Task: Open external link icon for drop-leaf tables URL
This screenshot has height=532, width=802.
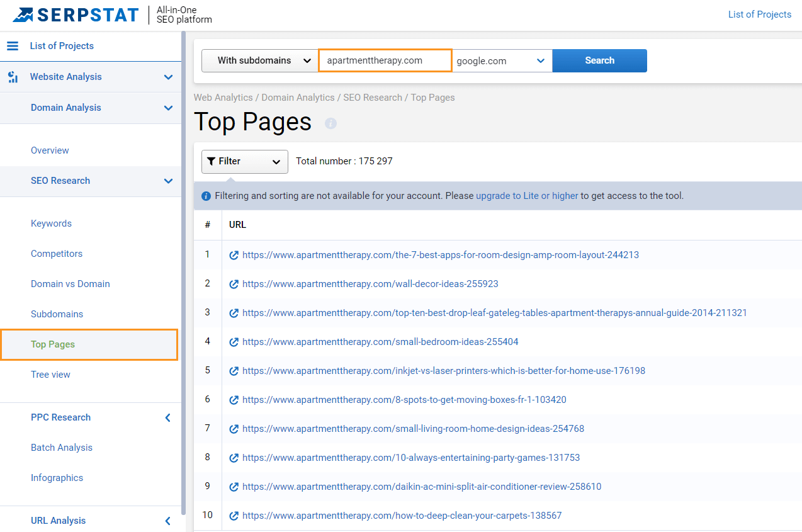Action: point(234,313)
